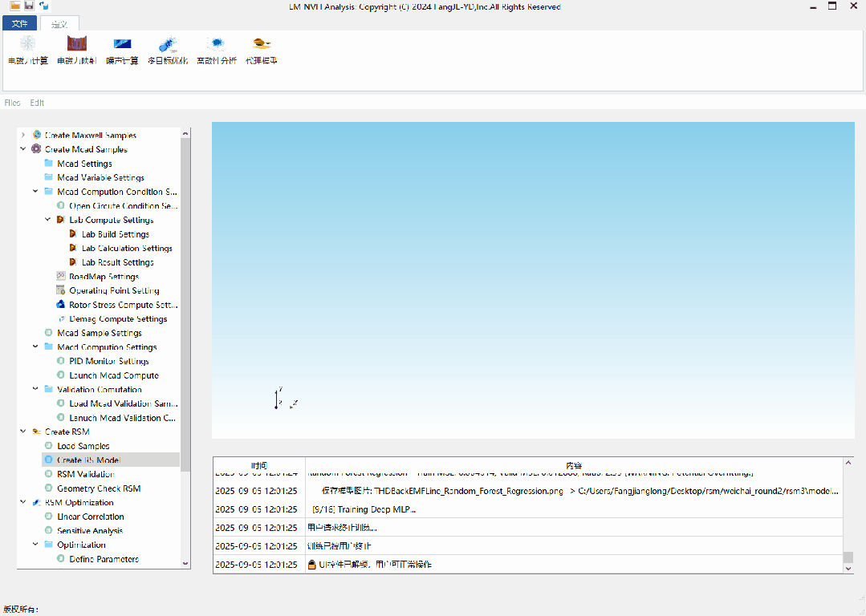Collapse the RSM Optimization tree node
The image size is (866, 616).
pos(23,502)
